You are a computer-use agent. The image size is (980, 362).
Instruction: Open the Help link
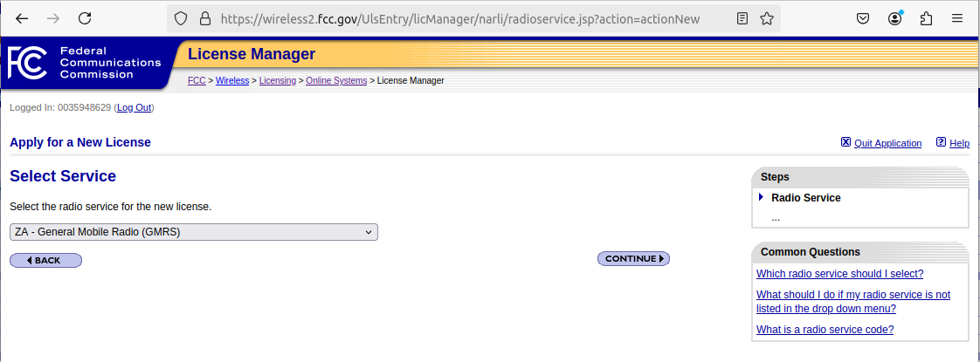coord(959,143)
